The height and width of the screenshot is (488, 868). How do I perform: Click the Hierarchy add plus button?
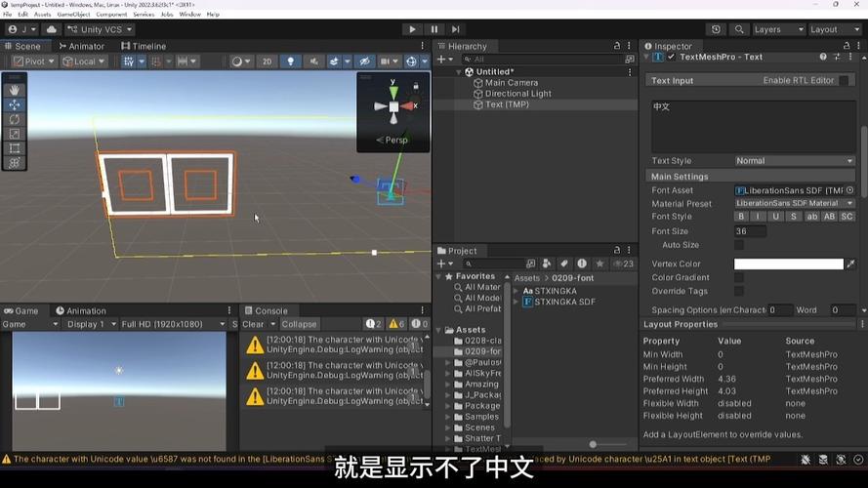click(x=441, y=60)
